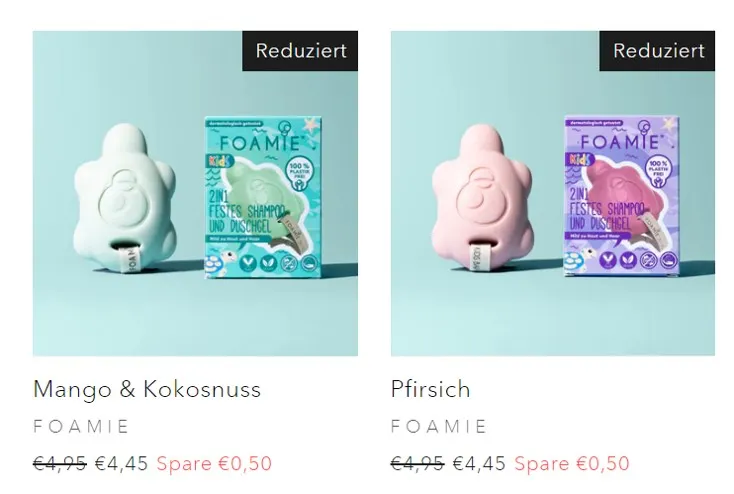The height and width of the screenshot is (494, 734).
Task: Click the turquoise FOAMIE Kids packaging box
Action: click(263, 198)
